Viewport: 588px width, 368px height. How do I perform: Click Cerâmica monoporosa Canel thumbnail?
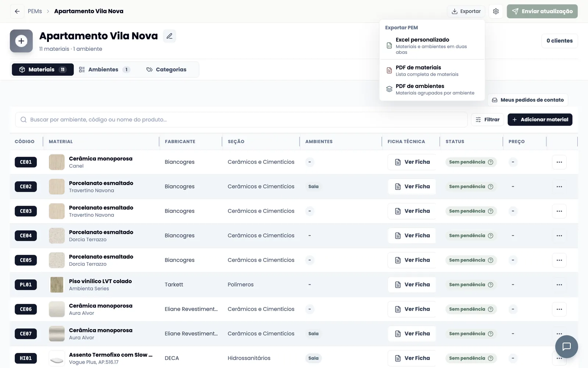tap(57, 162)
